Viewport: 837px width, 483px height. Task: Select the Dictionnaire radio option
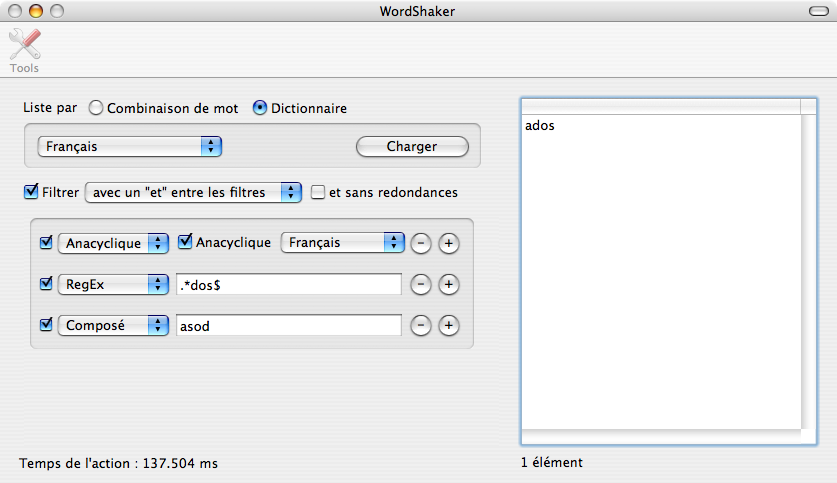259,108
